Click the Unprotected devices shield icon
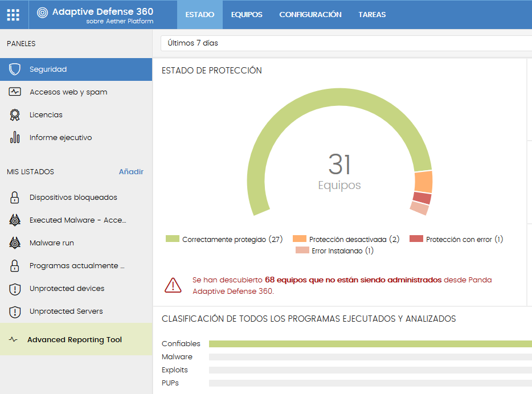The width and height of the screenshot is (532, 394). (15, 289)
